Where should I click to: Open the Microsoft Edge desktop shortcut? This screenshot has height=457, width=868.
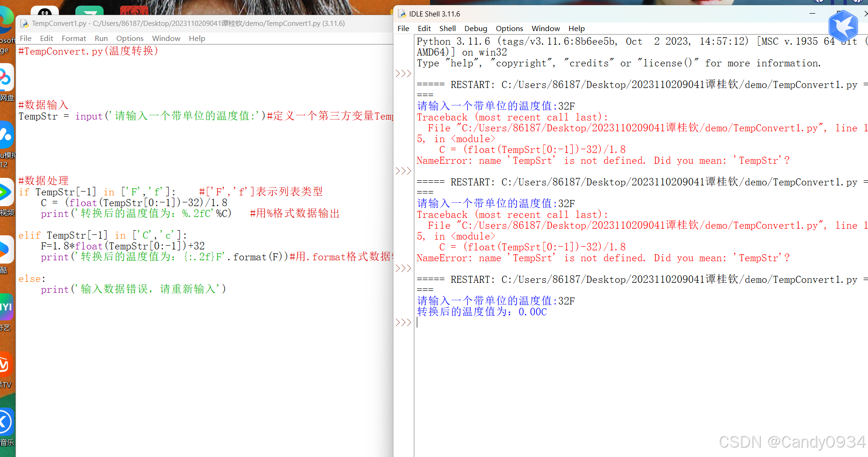click(6, 21)
